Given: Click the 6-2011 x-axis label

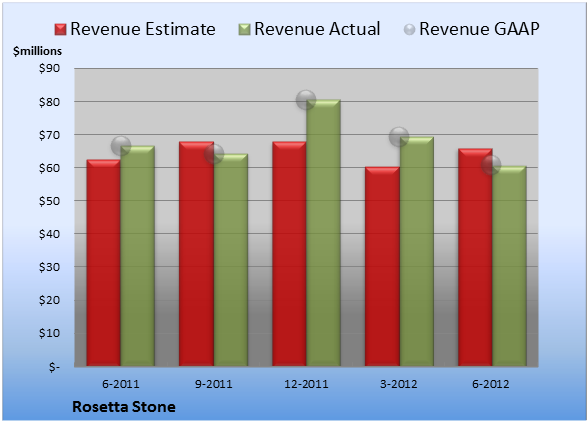Looking at the screenshot, I should (121, 384).
